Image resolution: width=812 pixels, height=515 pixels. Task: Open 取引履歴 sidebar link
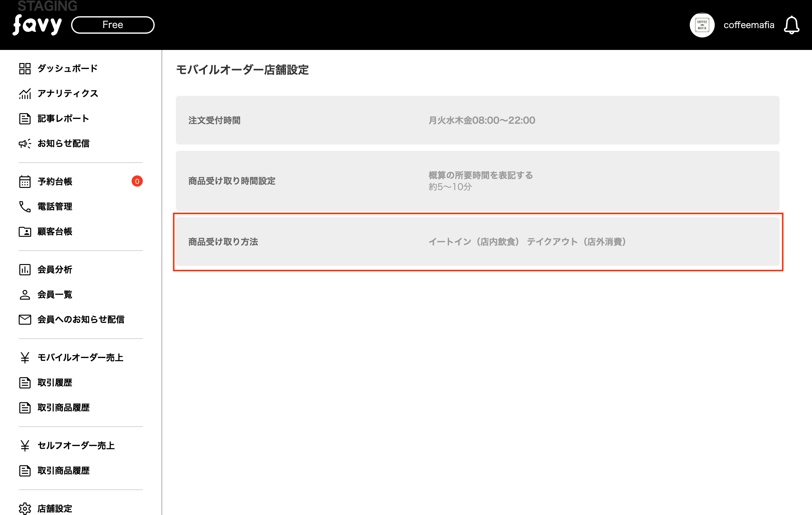55,382
